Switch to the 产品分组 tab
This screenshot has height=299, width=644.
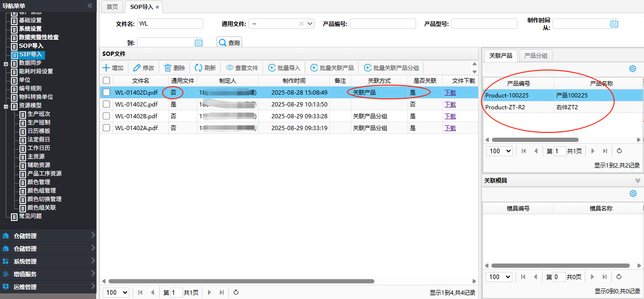[x=535, y=55]
